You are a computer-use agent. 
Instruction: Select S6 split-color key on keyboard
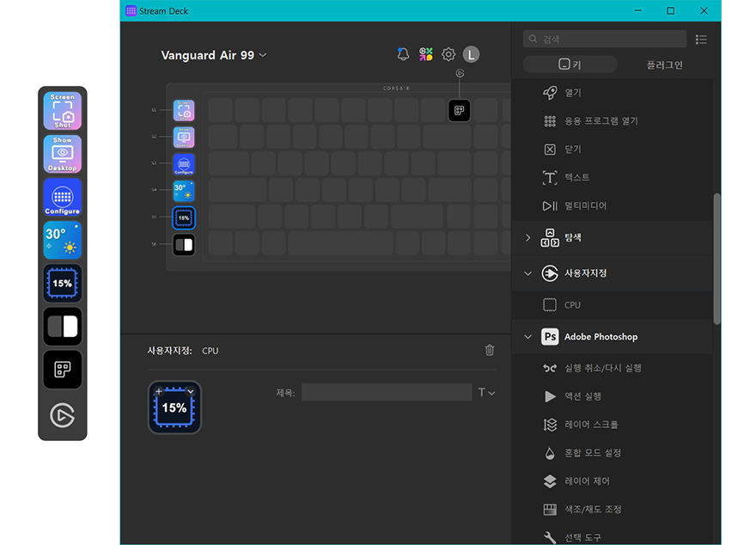coord(184,245)
